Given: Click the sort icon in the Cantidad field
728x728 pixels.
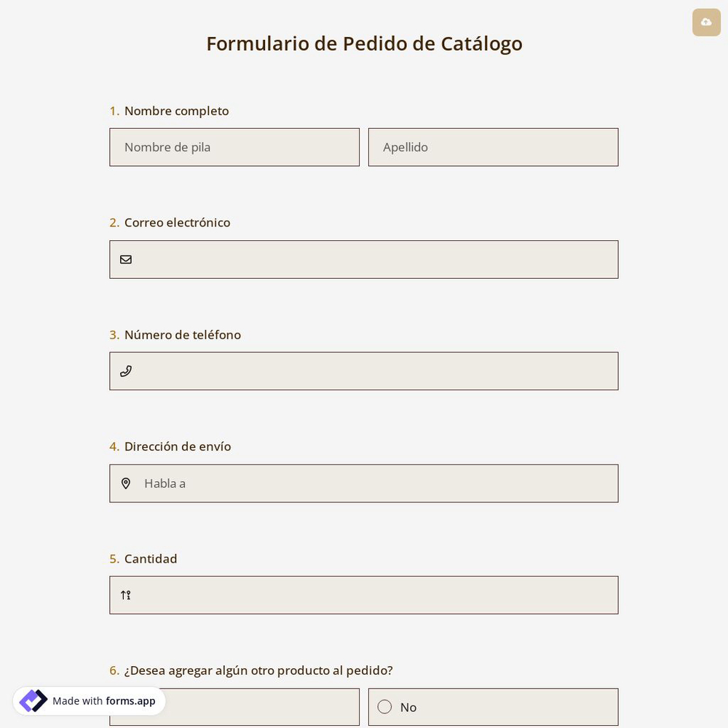Looking at the screenshot, I should click(x=126, y=595).
